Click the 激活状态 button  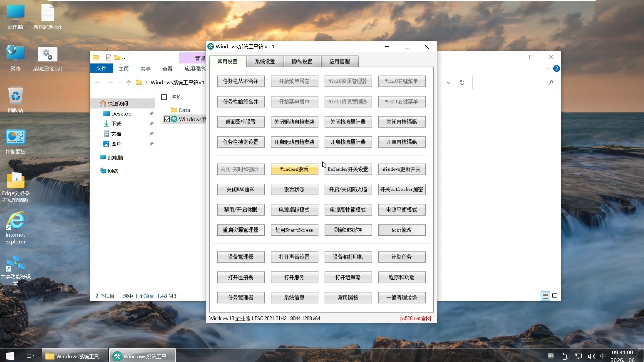click(294, 190)
